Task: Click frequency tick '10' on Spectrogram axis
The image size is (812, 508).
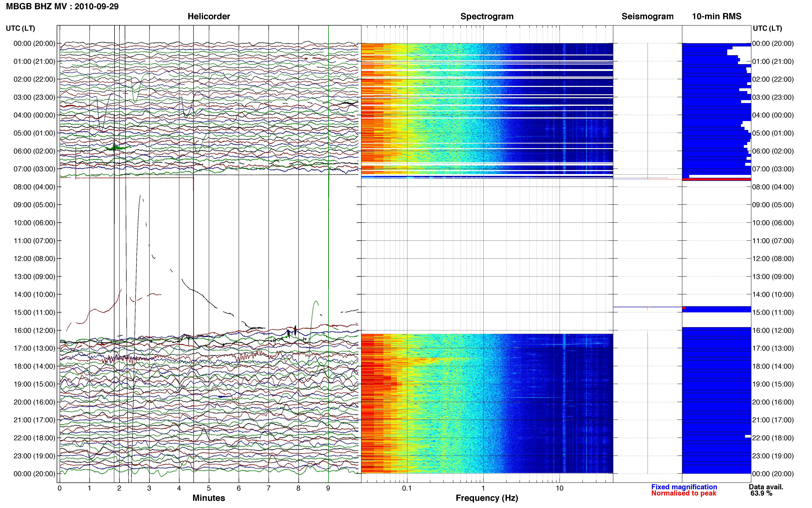Action: tap(559, 488)
